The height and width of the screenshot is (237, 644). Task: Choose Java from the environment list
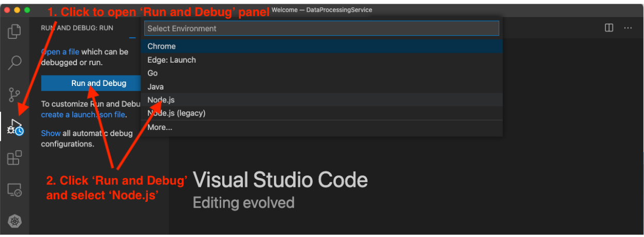click(x=321, y=87)
